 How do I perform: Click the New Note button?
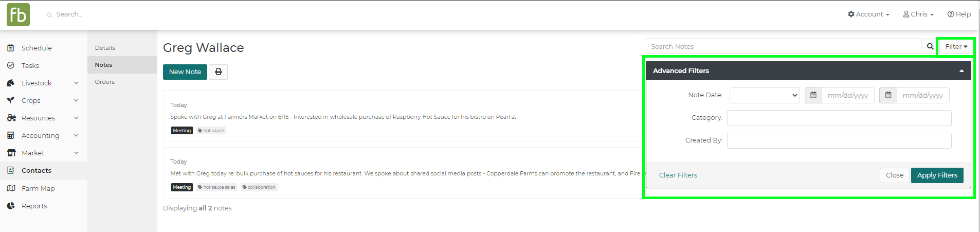(x=185, y=72)
